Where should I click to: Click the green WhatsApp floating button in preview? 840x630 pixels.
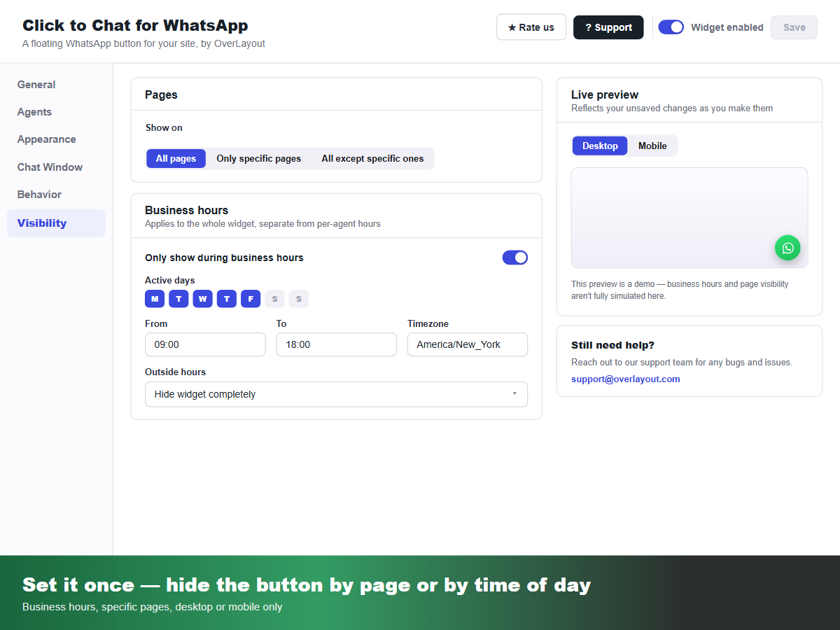[787, 248]
